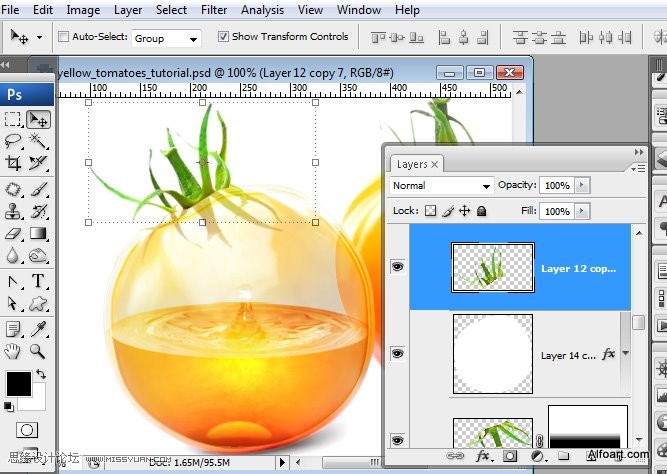Select the Crop tool
The height and width of the screenshot is (474, 667).
(x=14, y=163)
